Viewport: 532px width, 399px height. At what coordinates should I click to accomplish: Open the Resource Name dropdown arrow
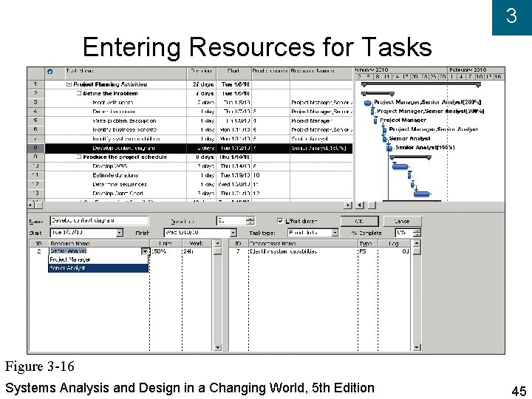point(145,251)
